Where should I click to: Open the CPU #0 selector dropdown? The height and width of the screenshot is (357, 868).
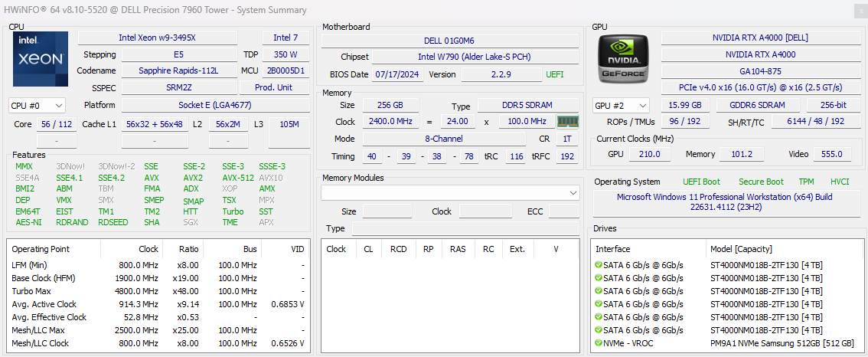coord(37,105)
